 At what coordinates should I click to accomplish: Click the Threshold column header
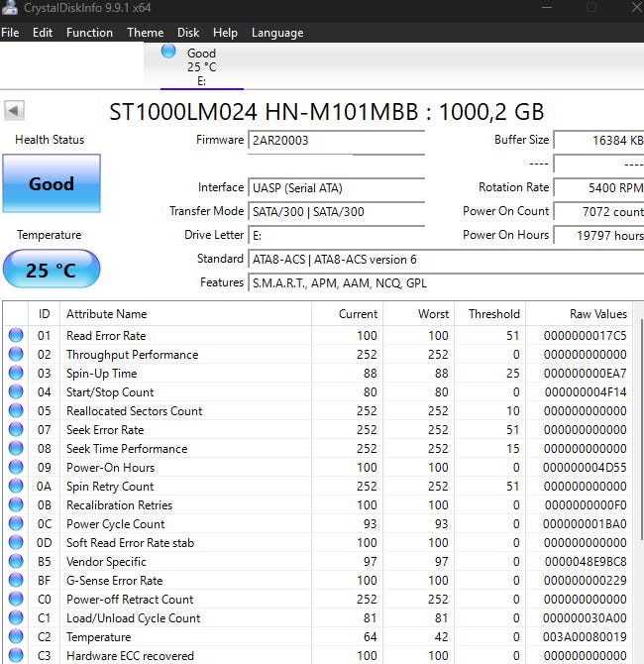[489, 314]
